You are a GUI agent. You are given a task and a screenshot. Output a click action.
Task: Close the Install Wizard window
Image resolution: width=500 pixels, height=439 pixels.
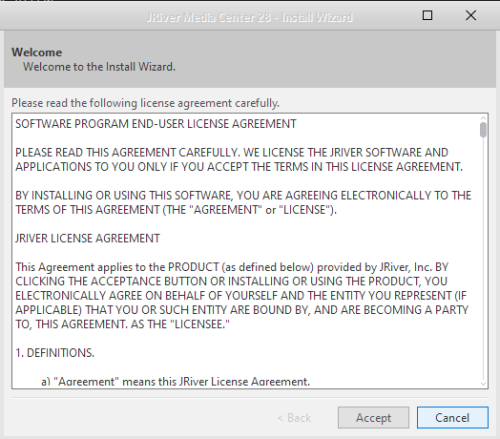coord(471,15)
